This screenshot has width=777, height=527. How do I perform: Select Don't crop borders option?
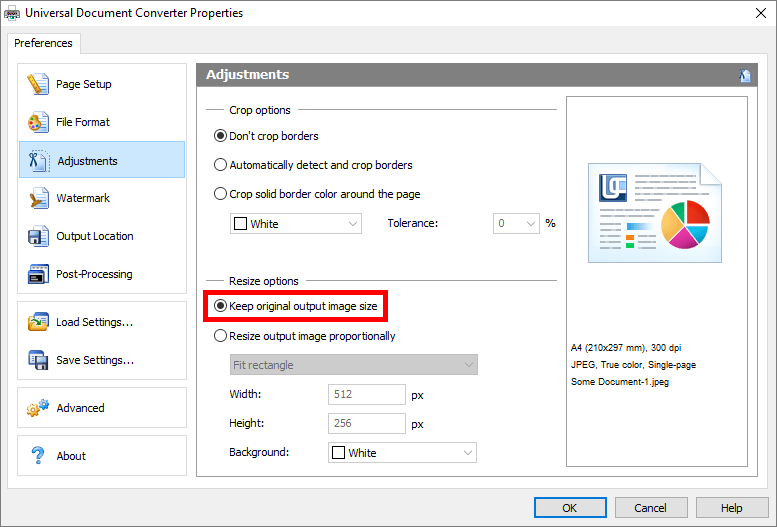pyautogui.click(x=221, y=136)
